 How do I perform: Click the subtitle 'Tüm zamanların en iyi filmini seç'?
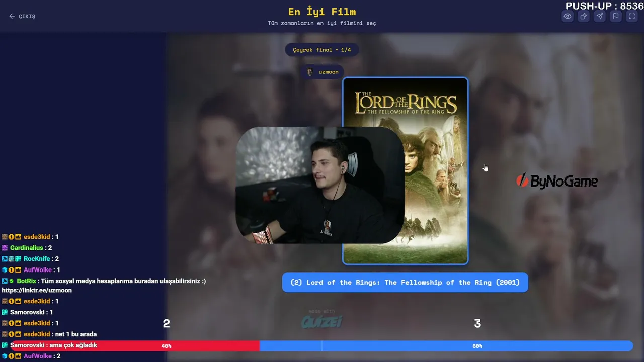coord(322,23)
